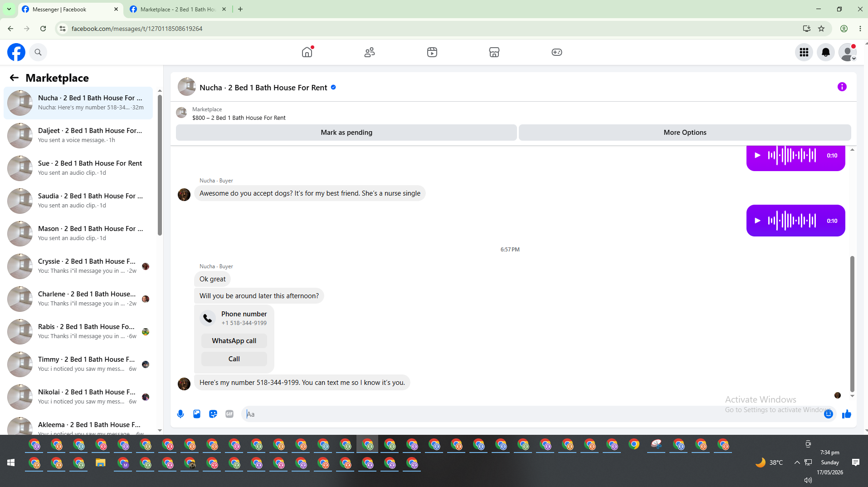Open Daljeet conversation in list
This screenshot has height=487, width=868.
(x=78, y=135)
